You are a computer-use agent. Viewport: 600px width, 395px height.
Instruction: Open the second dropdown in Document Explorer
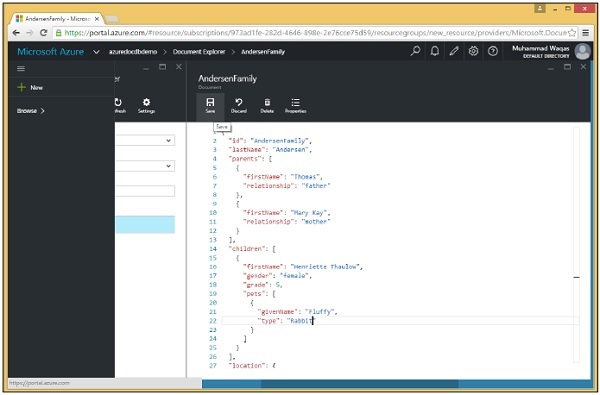pos(145,166)
